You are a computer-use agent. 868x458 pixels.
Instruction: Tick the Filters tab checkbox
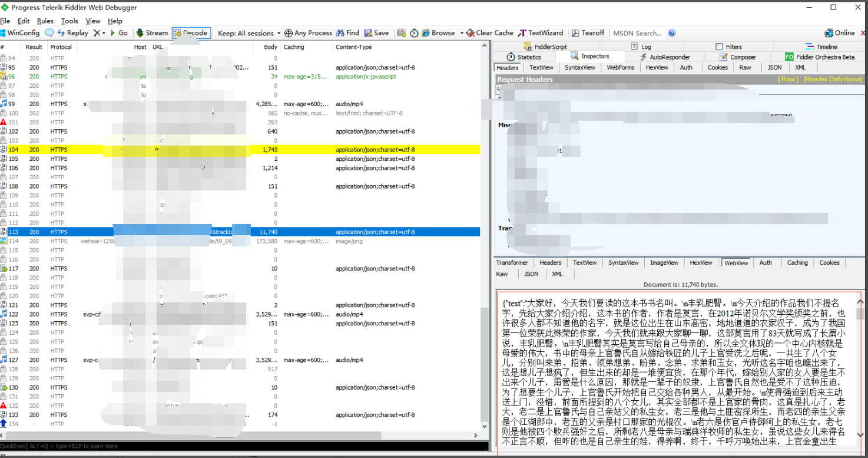719,47
